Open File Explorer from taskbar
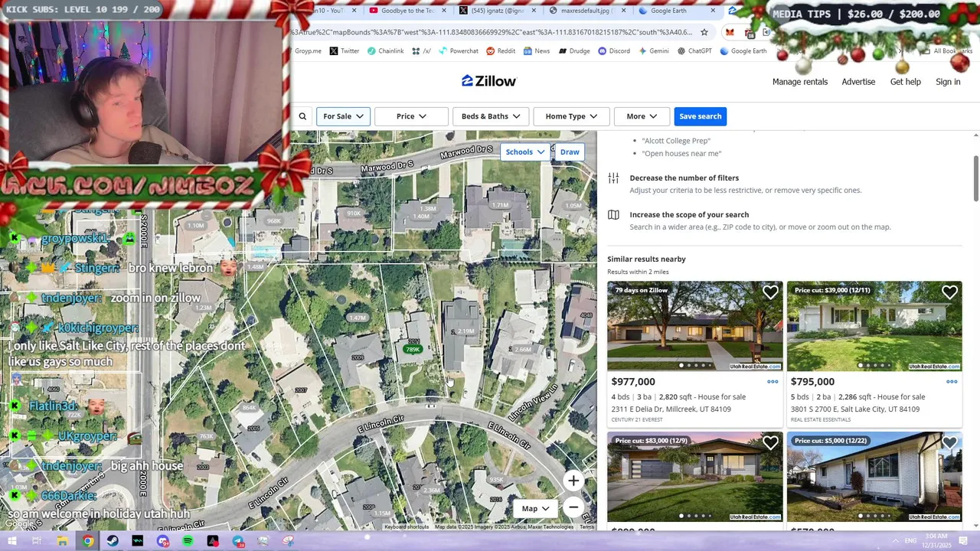This screenshot has height=551, width=980. pos(63,541)
